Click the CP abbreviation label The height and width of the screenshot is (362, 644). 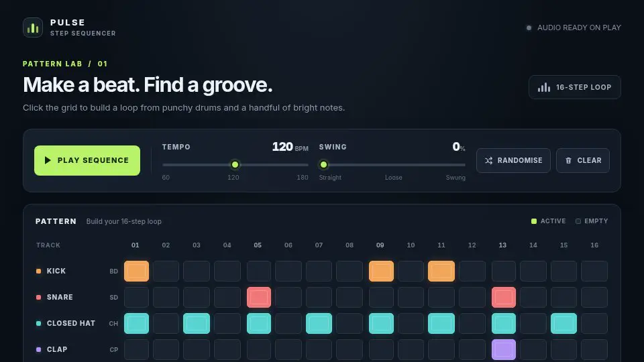(x=114, y=350)
